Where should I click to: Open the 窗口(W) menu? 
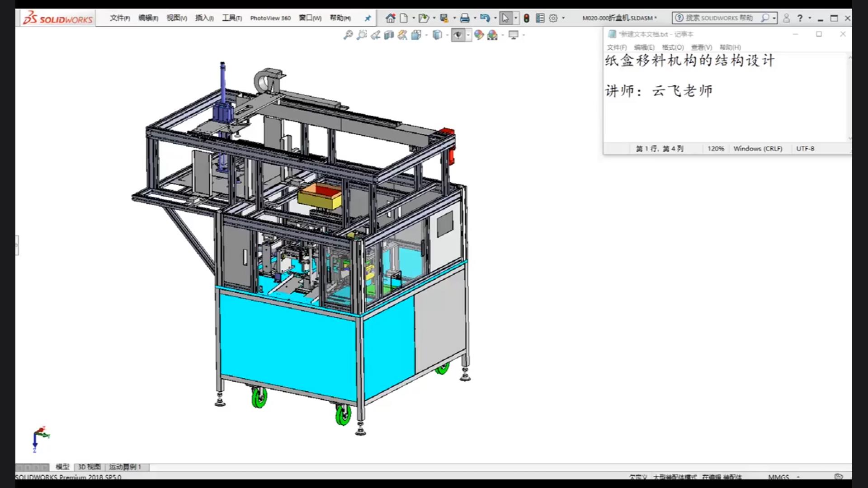[310, 18]
